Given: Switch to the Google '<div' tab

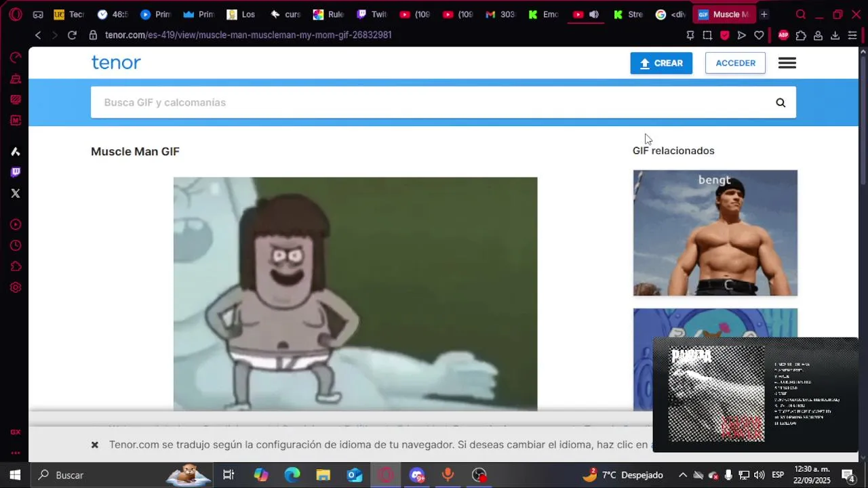Looking at the screenshot, I should (x=671, y=14).
